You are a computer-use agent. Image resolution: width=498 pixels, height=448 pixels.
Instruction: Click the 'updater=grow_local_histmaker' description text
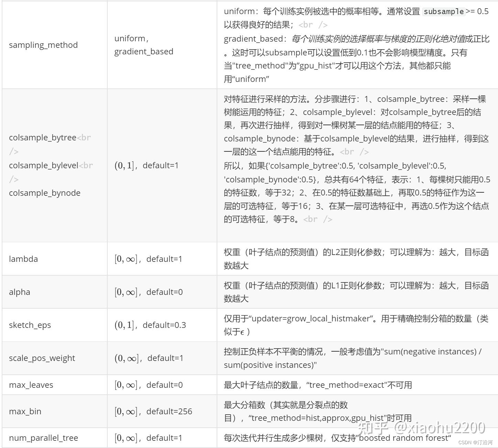click(x=311, y=319)
